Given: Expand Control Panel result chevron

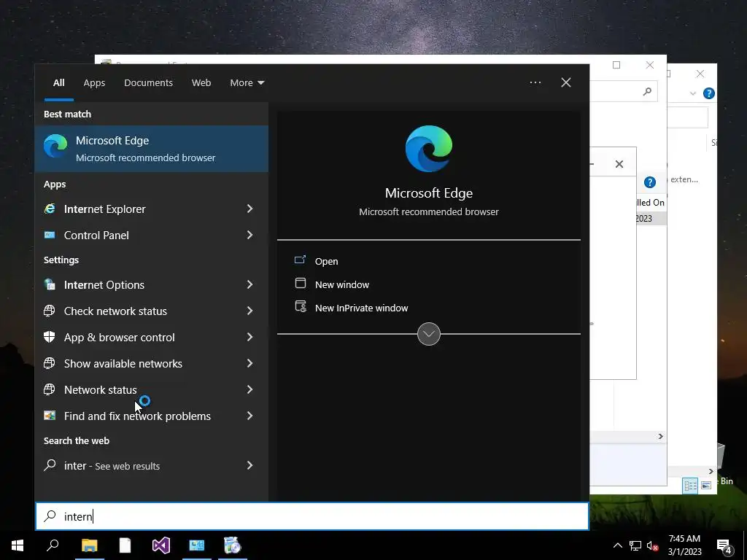Looking at the screenshot, I should click(x=249, y=235).
